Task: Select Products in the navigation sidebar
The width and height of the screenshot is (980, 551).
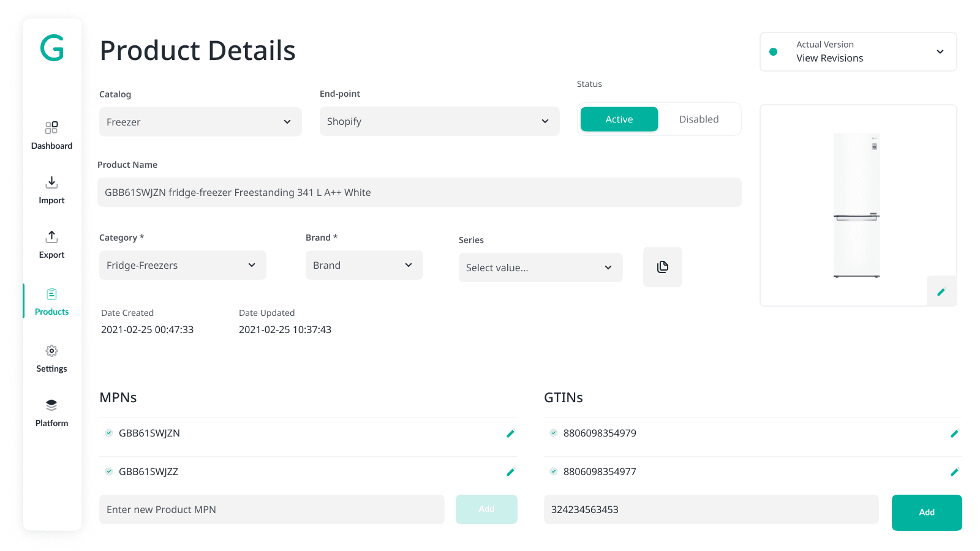Action: click(x=51, y=301)
